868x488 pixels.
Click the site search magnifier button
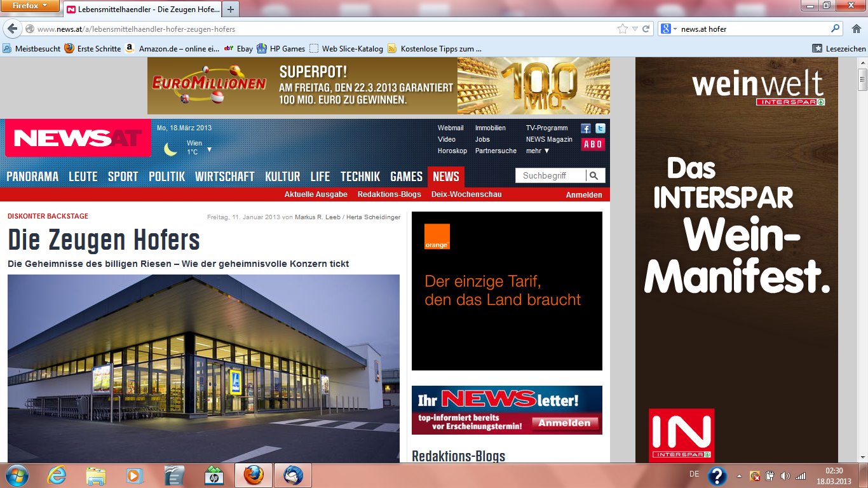click(595, 176)
